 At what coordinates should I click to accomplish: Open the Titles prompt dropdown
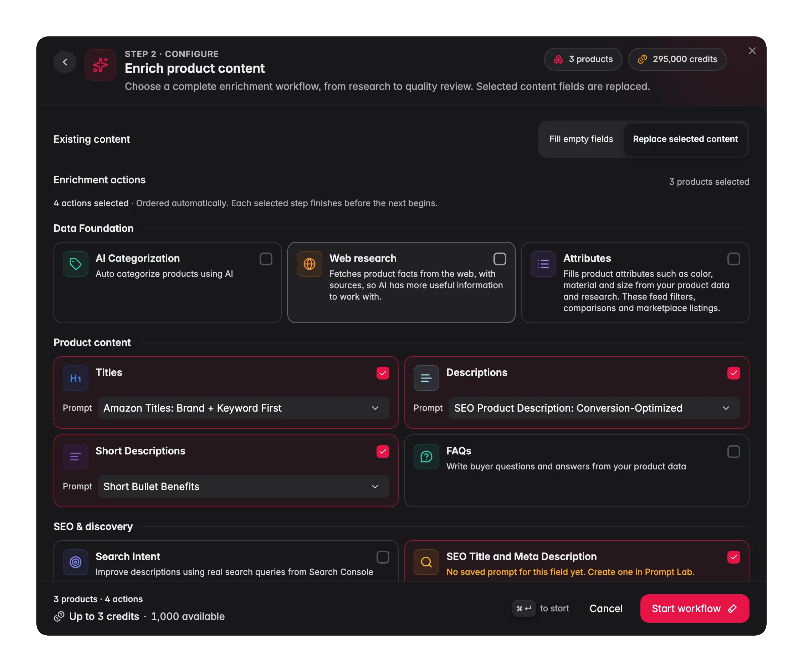pyautogui.click(x=243, y=408)
